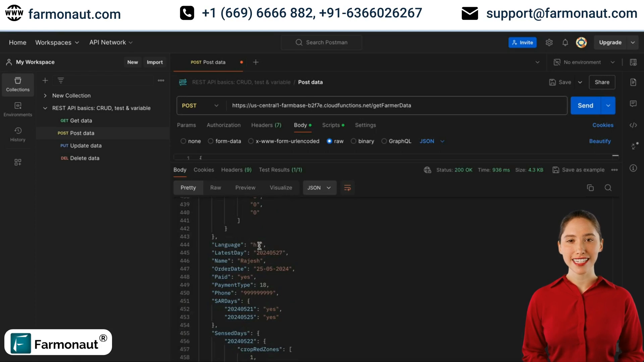Open the Save button dropdown arrow

click(580, 82)
